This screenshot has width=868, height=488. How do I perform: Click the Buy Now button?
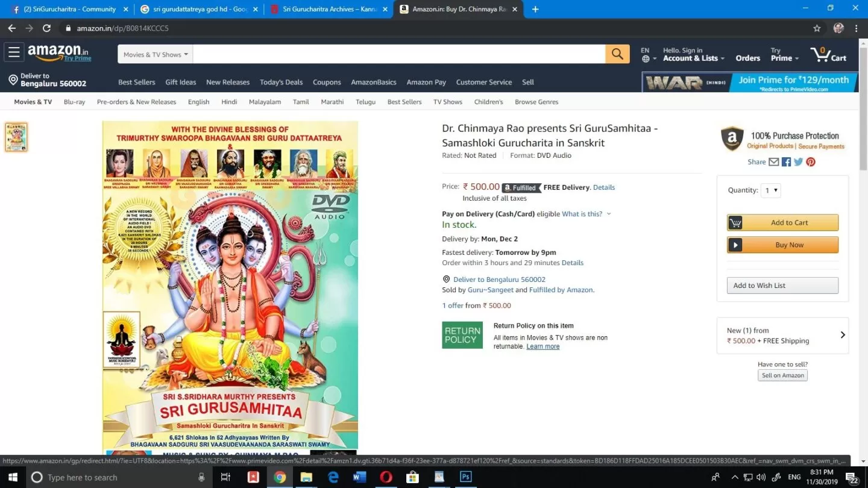click(782, 245)
